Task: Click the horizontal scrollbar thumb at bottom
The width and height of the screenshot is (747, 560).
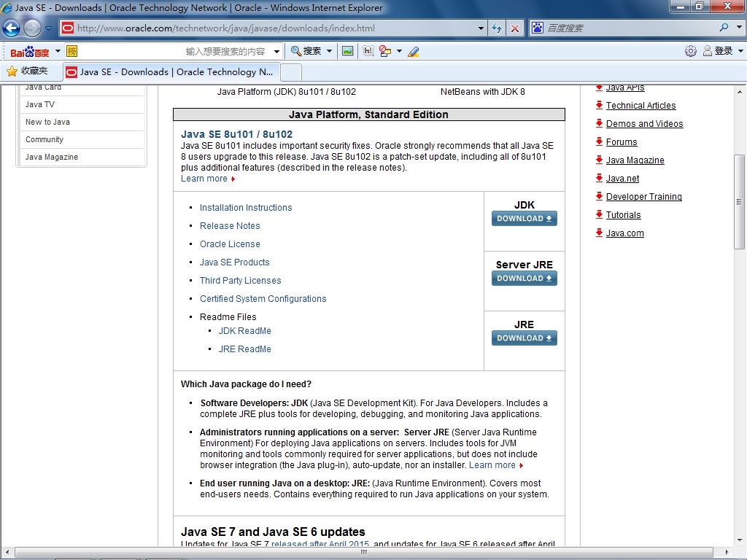Action: point(364,553)
